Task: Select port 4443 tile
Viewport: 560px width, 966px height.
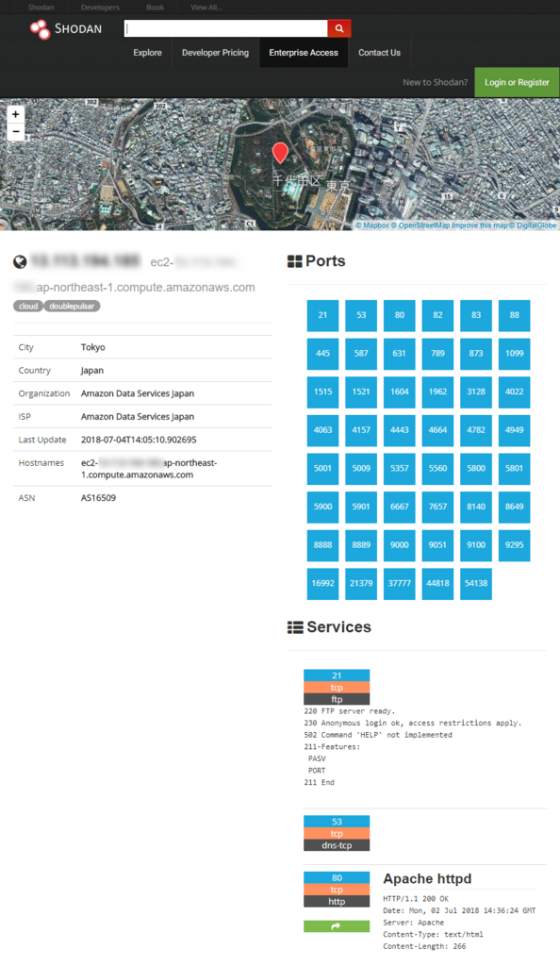Action: (x=400, y=430)
